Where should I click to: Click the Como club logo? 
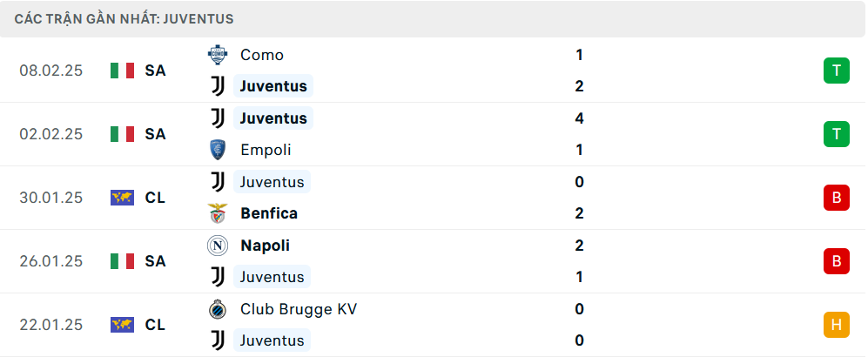217,55
